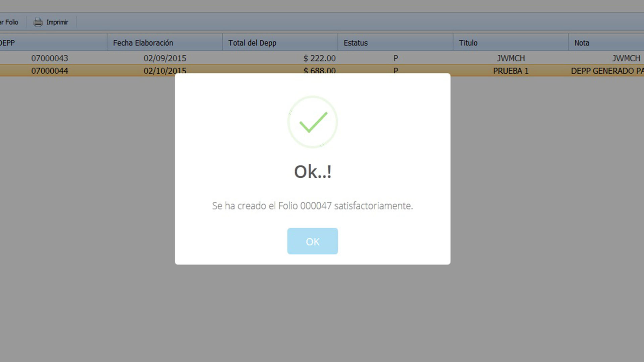Click the JWMCH cell in Nota column
This screenshot has height=362, width=644.
click(x=626, y=58)
